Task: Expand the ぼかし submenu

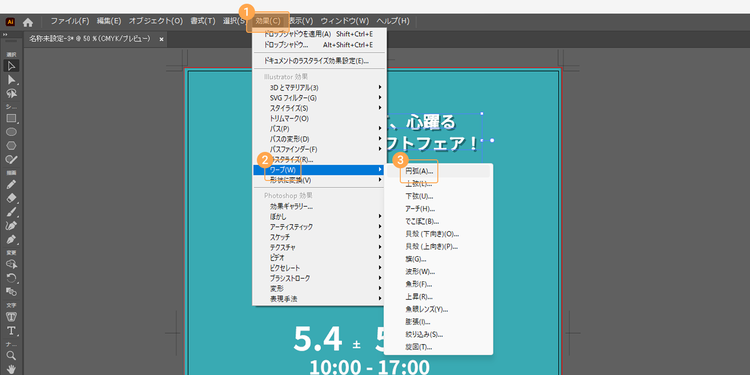Action: (319, 217)
